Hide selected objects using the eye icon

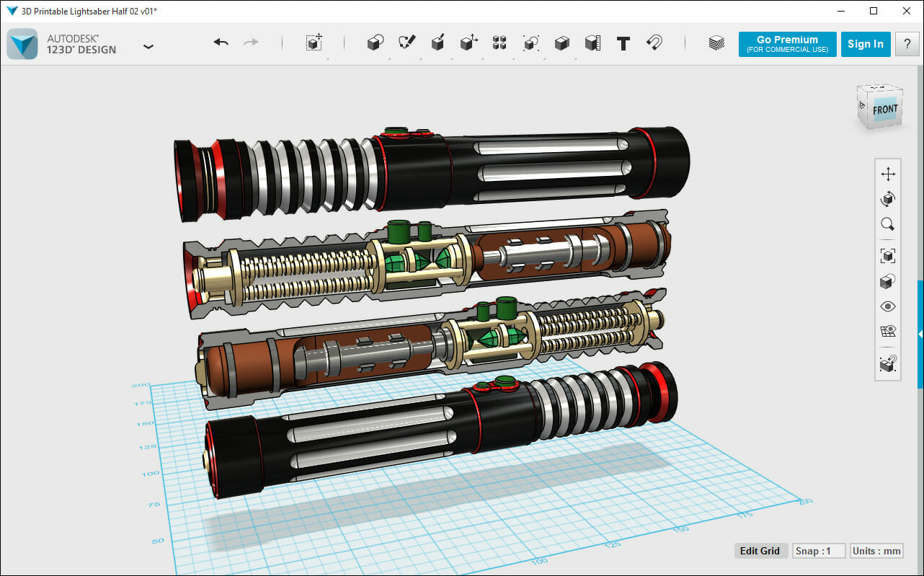[887, 306]
